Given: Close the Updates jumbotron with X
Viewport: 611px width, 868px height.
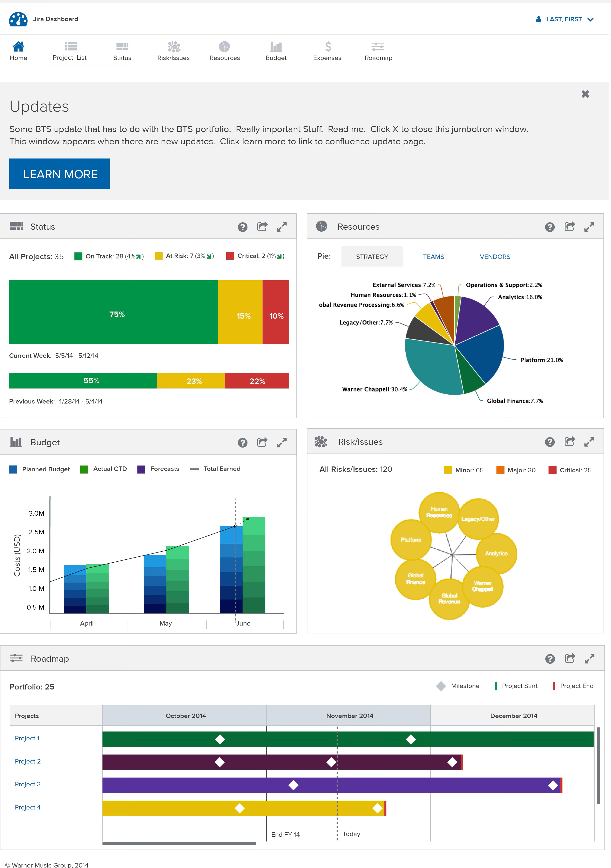Looking at the screenshot, I should click(x=585, y=94).
